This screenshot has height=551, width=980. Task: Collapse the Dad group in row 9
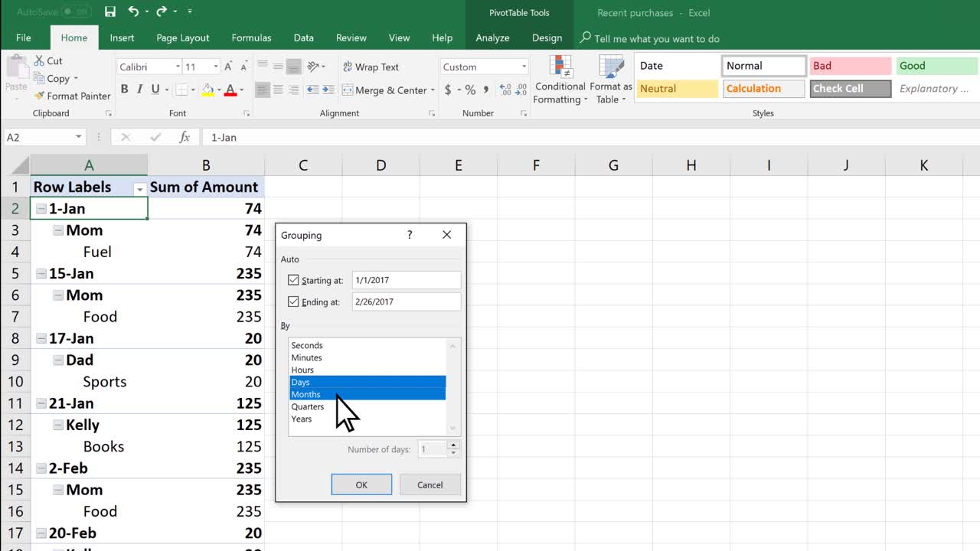point(58,360)
